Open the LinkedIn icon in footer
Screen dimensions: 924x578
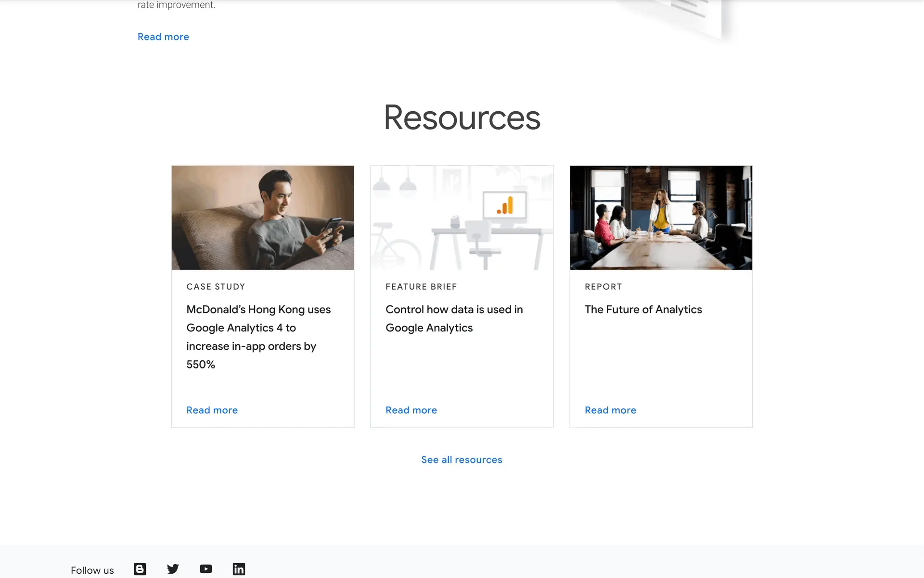(x=239, y=569)
